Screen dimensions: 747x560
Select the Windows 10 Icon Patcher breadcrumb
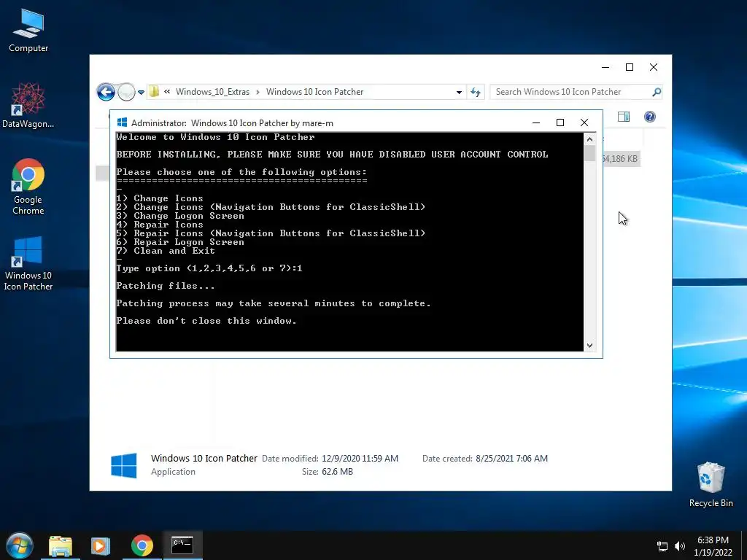click(x=314, y=92)
